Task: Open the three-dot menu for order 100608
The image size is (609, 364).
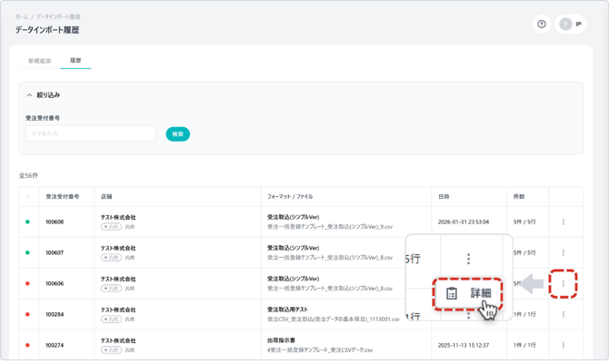Action: tap(563, 222)
